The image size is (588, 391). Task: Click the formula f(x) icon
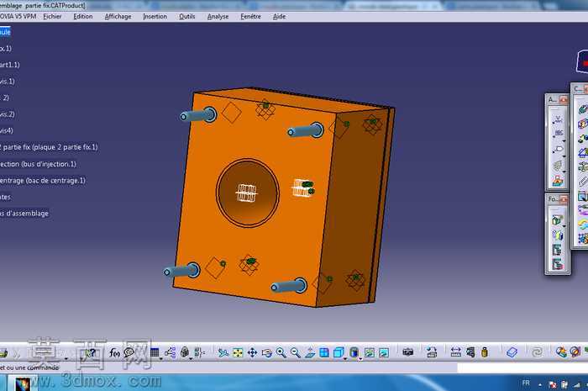coord(114,352)
